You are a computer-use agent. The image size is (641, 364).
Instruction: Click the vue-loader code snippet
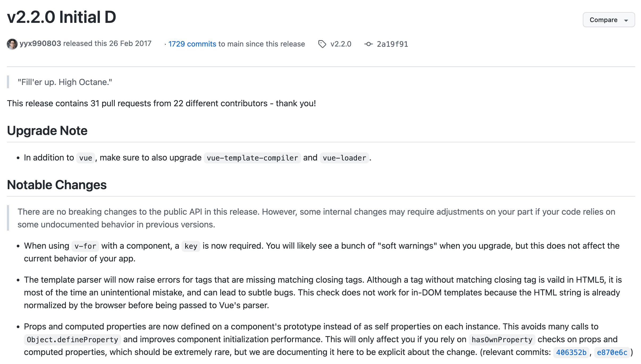[344, 158]
